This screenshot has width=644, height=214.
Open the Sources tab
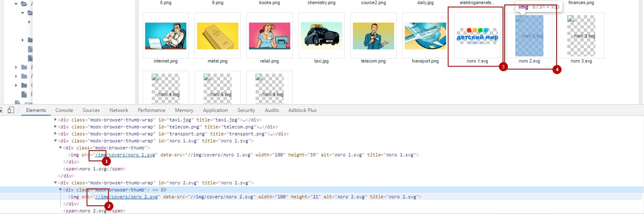pyautogui.click(x=91, y=110)
